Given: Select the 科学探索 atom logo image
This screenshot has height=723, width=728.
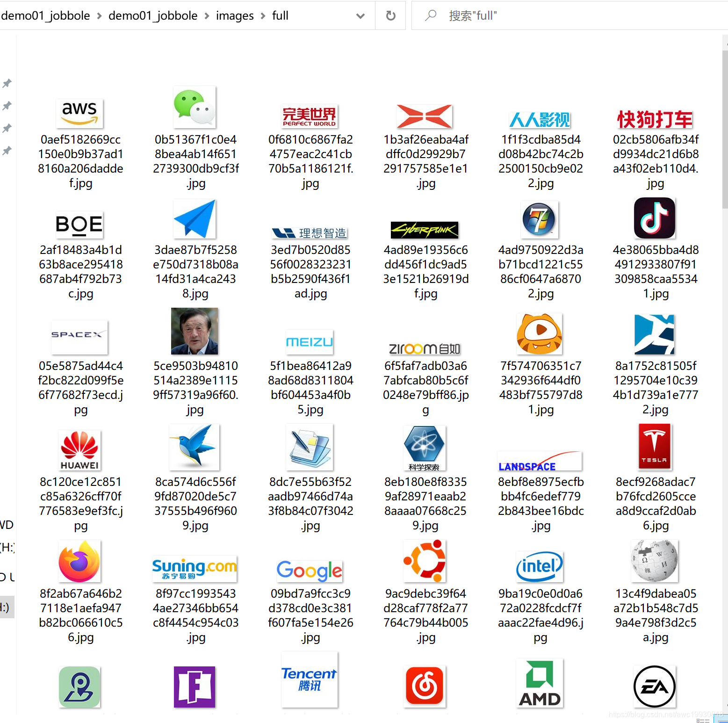Looking at the screenshot, I should [425, 448].
